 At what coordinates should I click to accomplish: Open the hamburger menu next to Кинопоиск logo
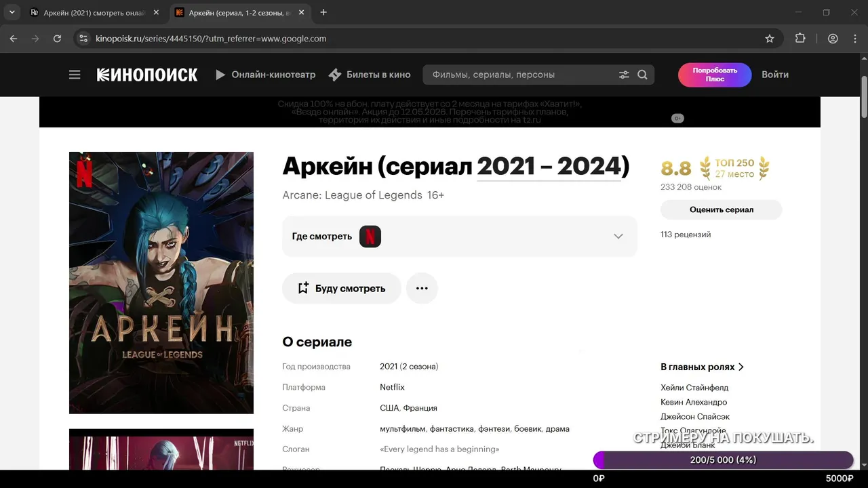(75, 75)
